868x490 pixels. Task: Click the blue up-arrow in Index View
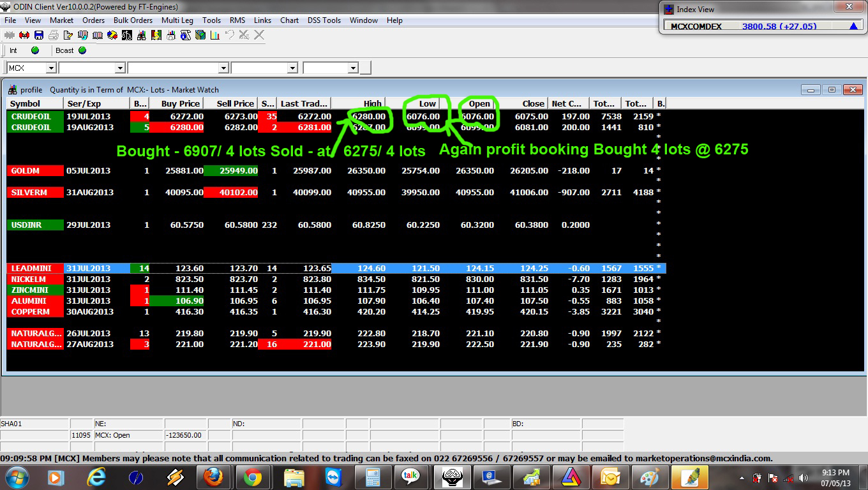[x=853, y=26]
